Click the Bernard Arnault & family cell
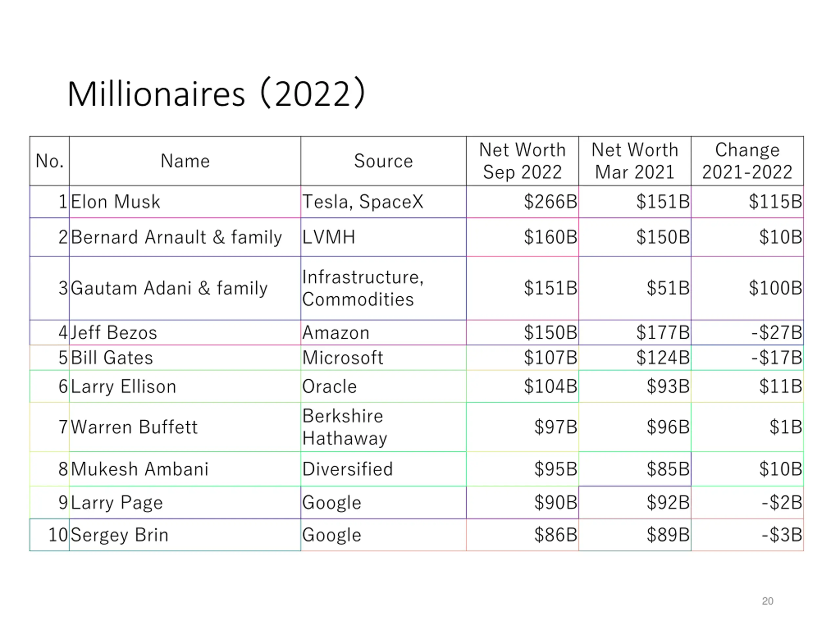Viewport: 840px width, 630px height. 185,237
